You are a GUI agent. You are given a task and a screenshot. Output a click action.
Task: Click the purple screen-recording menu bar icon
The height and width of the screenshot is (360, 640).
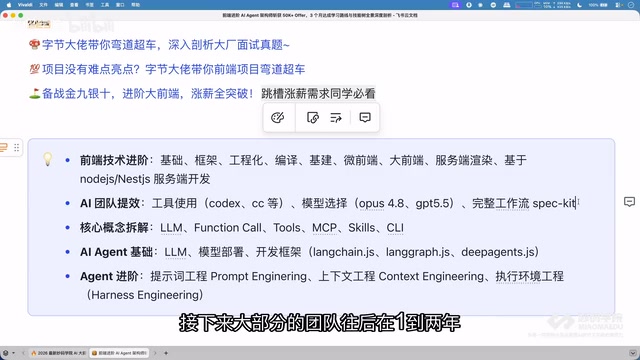(x=455, y=5)
